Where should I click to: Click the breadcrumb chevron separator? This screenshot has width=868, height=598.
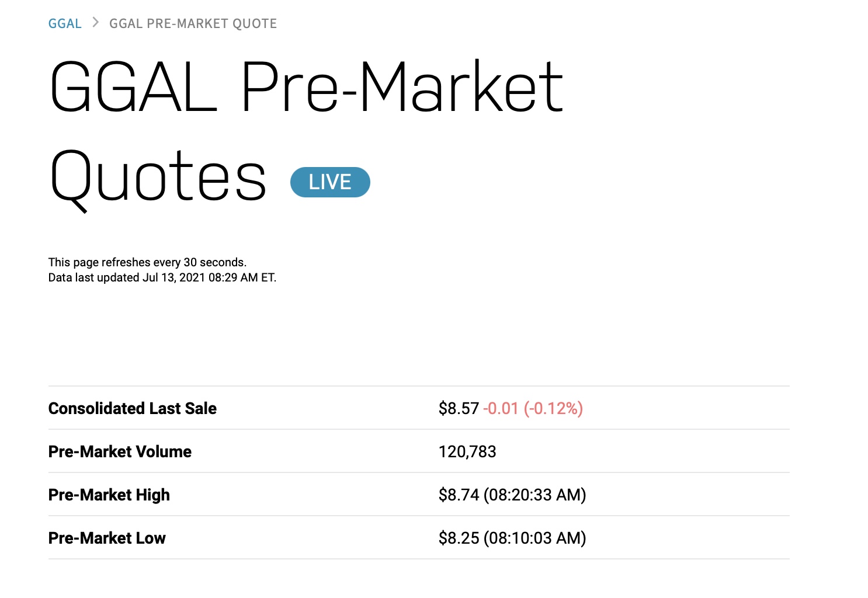pyautogui.click(x=96, y=23)
